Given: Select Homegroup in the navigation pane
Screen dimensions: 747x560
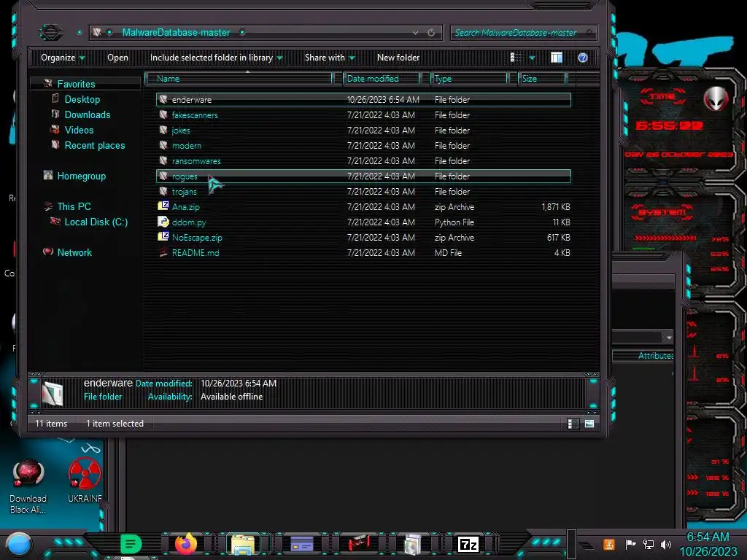Looking at the screenshot, I should (x=82, y=176).
